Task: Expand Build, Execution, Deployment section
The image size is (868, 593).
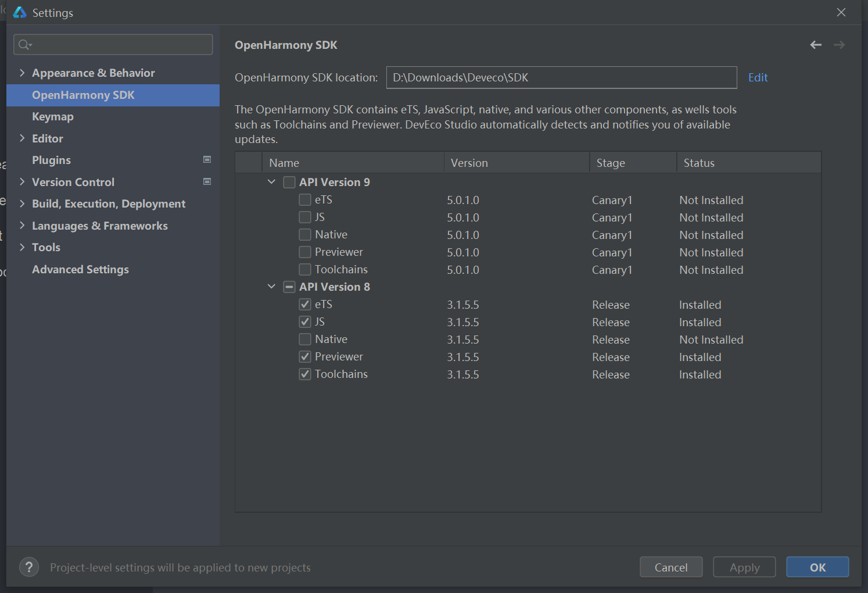Action: click(22, 203)
